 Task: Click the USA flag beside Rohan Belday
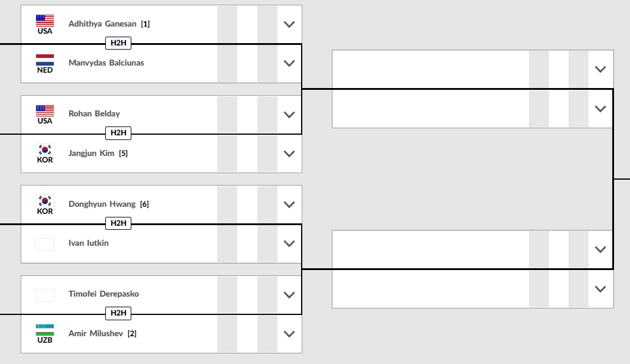pyautogui.click(x=45, y=110)
